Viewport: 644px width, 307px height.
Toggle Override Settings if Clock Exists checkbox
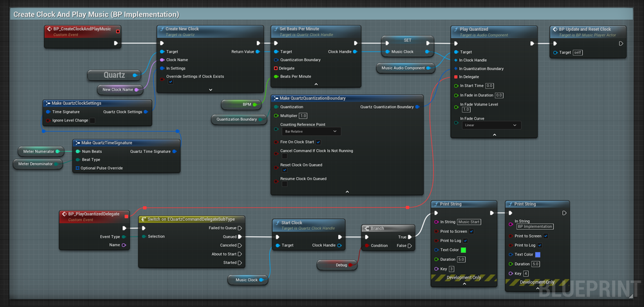[171, 82]
